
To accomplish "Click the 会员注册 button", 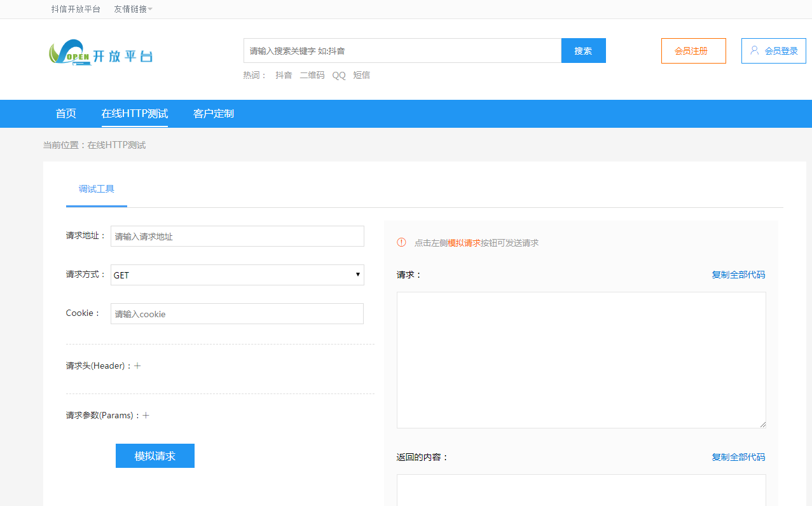I will 693,51.
